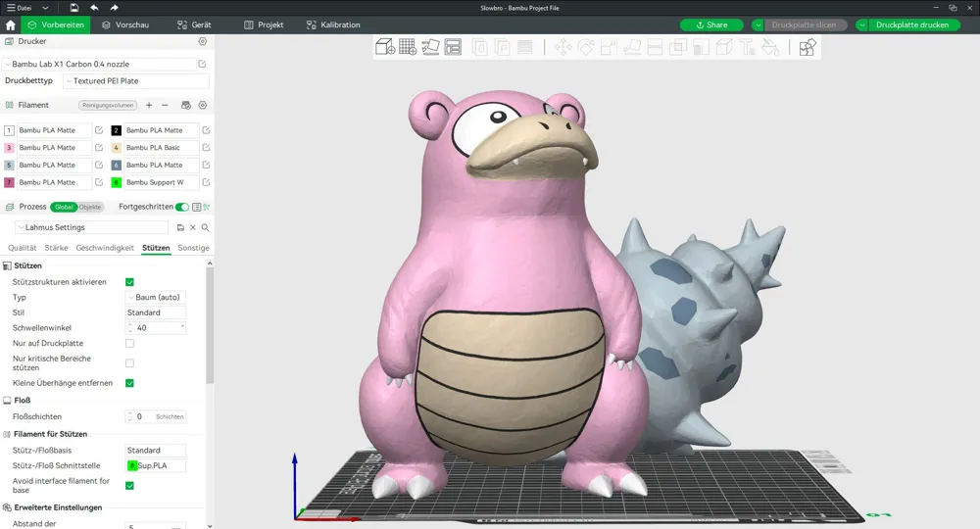Image resolution: width=980 pixels, height=529 pixels.
Task: Click the Add plate grid icon
Action: click(x=408, y=47)
